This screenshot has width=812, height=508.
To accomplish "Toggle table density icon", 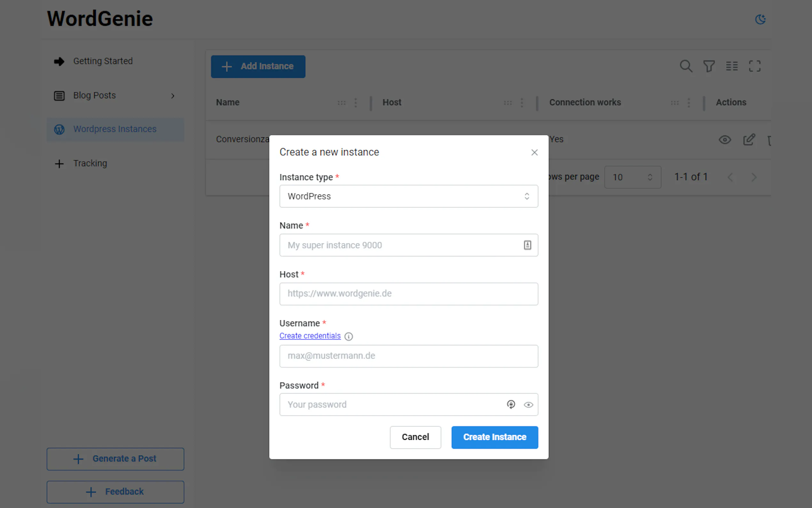I will click(731, 66).
